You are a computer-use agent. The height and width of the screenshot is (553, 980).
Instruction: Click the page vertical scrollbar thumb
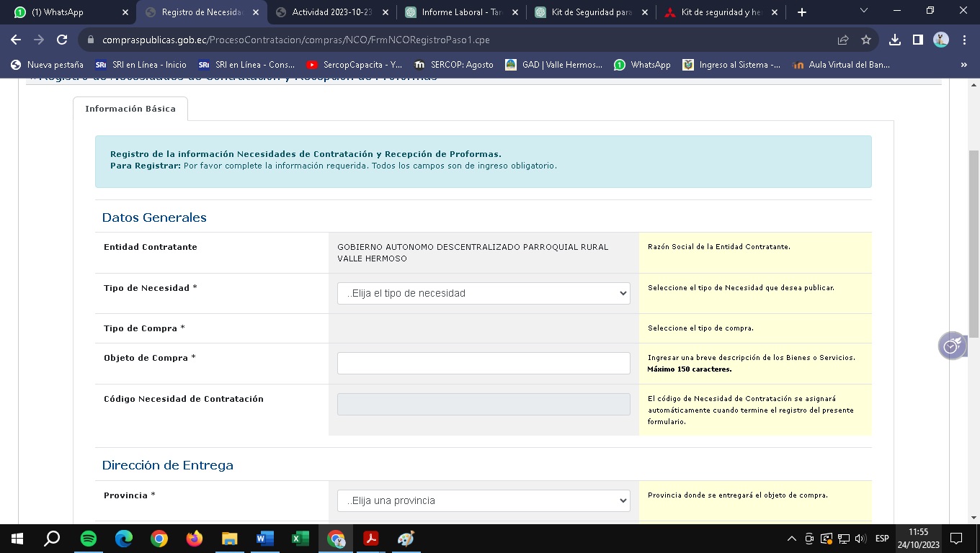coord(974,238)
